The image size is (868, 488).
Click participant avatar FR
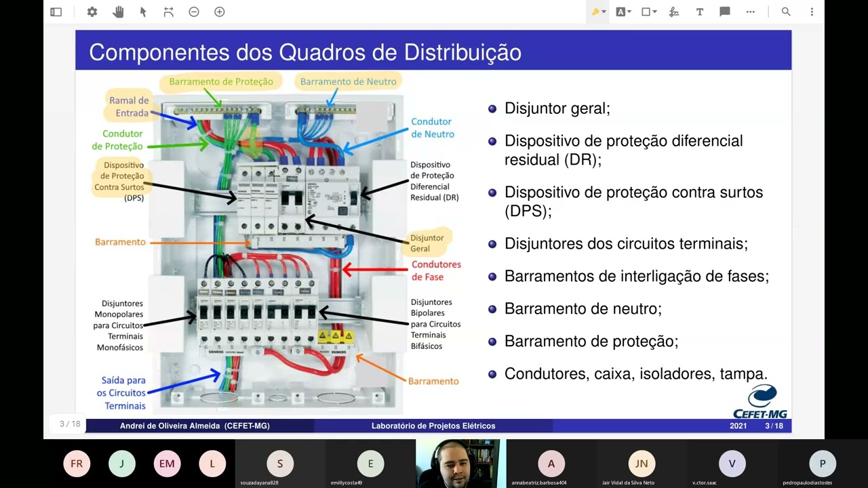(x=77, y=464)
